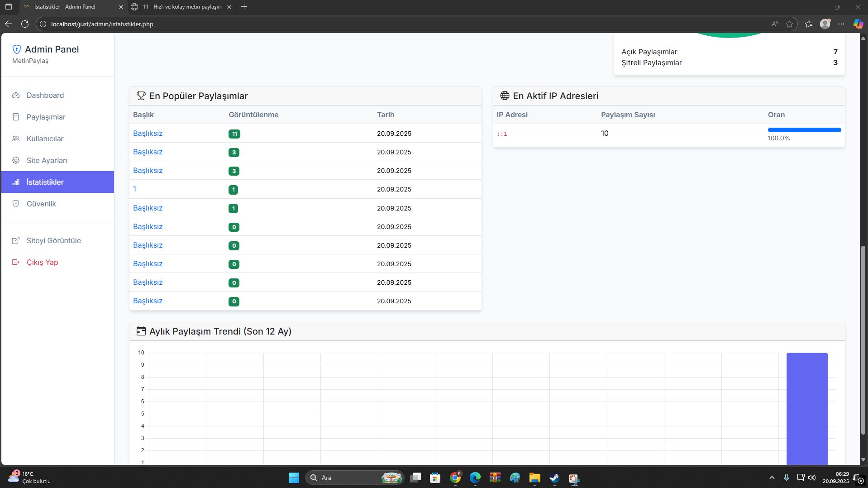
Task: Log out via Çıkış Yap
Action: 42,262
